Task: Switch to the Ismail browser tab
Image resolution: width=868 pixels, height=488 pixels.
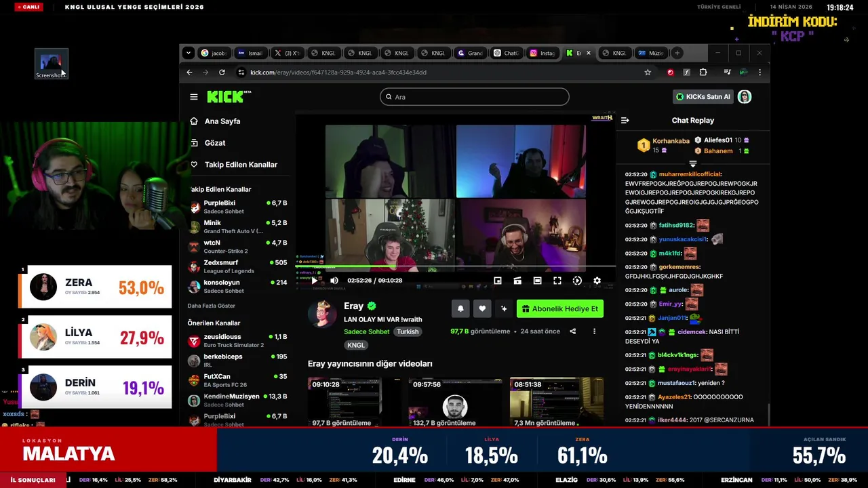Action: pyautogui.click(x=250, y=53)
